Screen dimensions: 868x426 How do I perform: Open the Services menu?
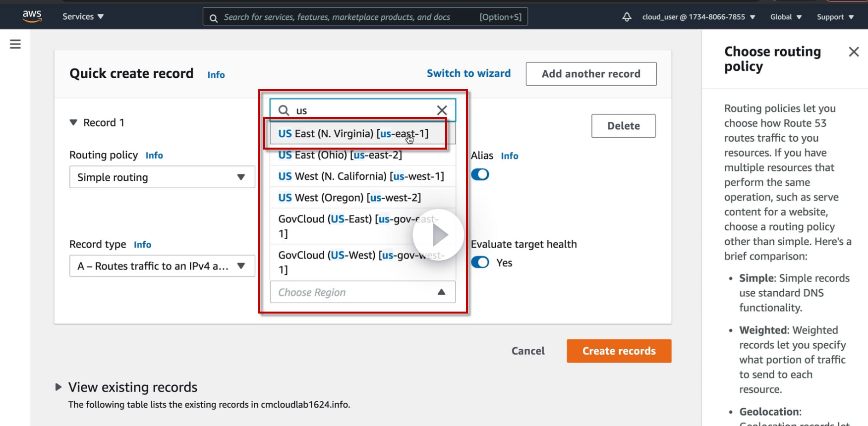coord(83,16)
